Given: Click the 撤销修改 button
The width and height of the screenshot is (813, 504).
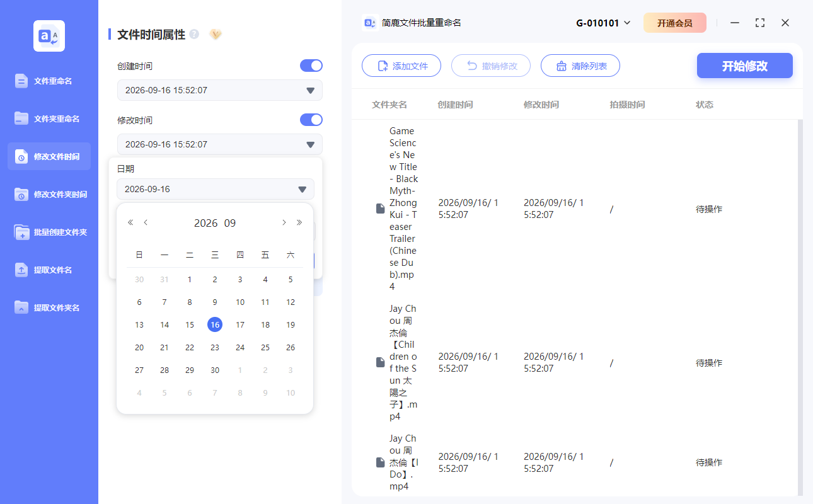Looking at the screenshot, I should tap(491, 66).
